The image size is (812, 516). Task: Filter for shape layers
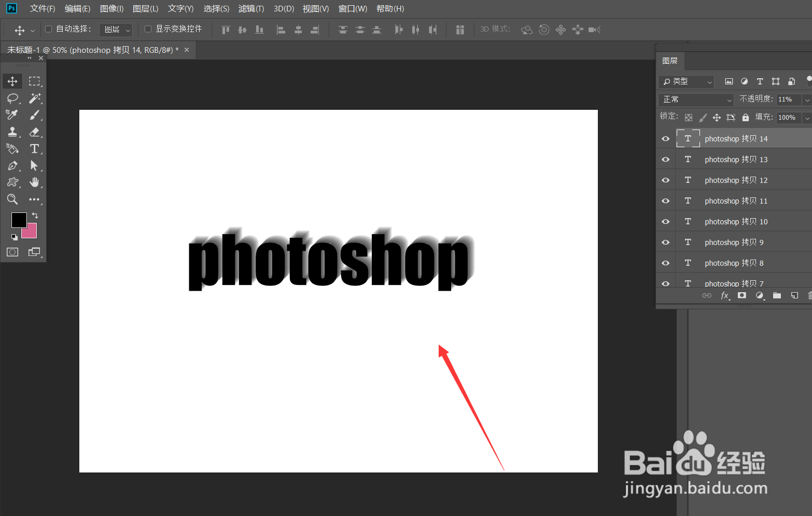[776, 81]
